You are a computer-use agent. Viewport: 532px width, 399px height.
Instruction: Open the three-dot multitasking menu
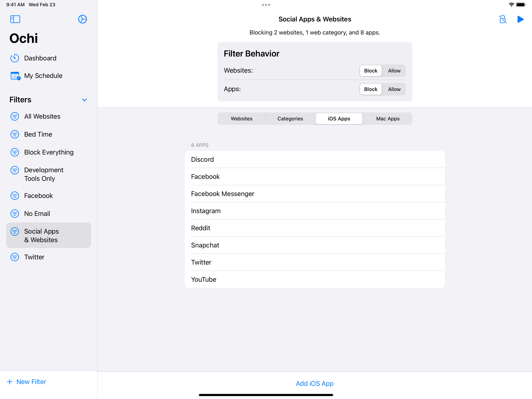pyautogui.click(x=266, y=5)
